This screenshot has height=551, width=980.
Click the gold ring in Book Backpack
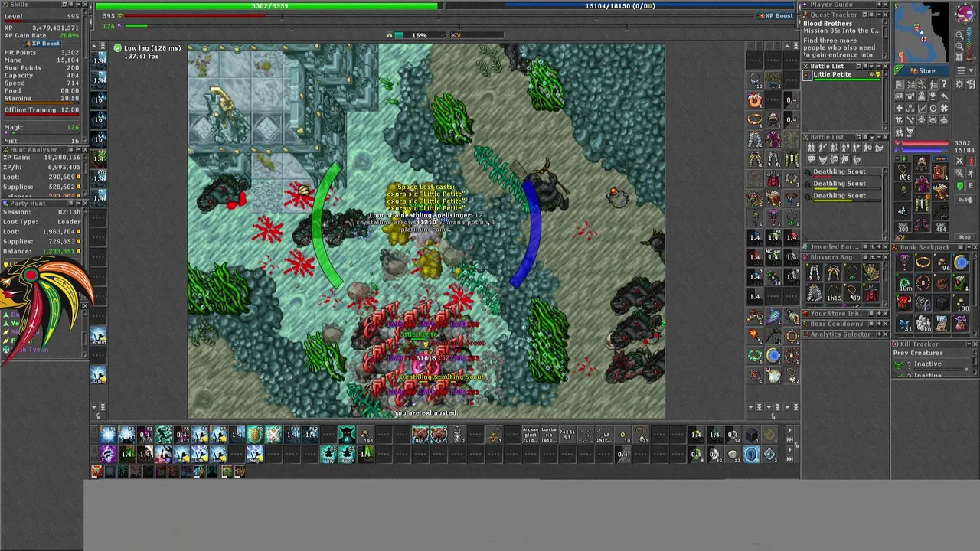(923, 262)
